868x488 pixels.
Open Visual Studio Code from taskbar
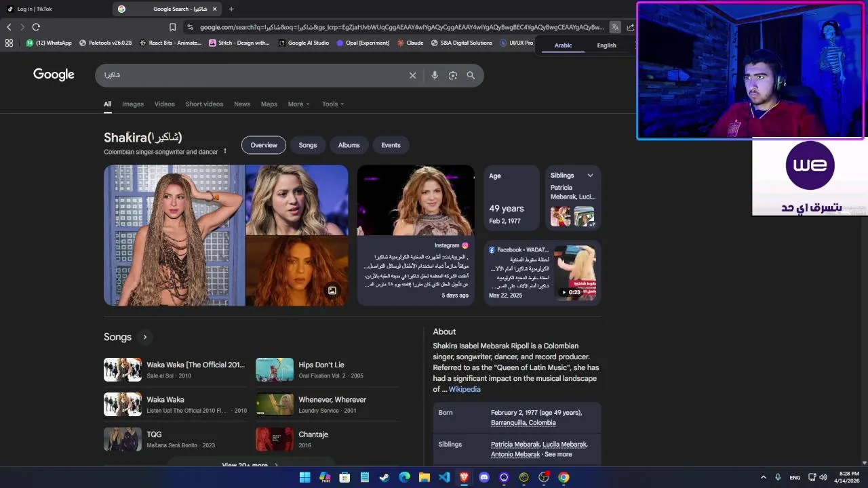pos(444,477)
